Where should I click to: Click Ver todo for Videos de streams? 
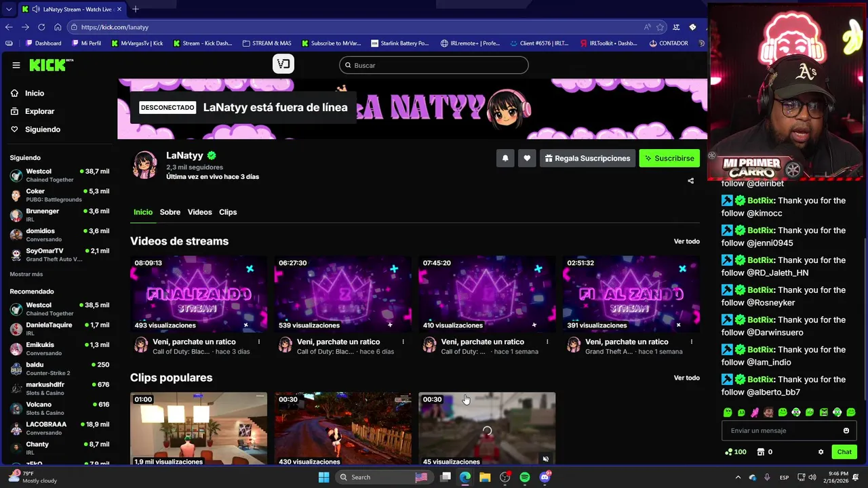[686, 241]
